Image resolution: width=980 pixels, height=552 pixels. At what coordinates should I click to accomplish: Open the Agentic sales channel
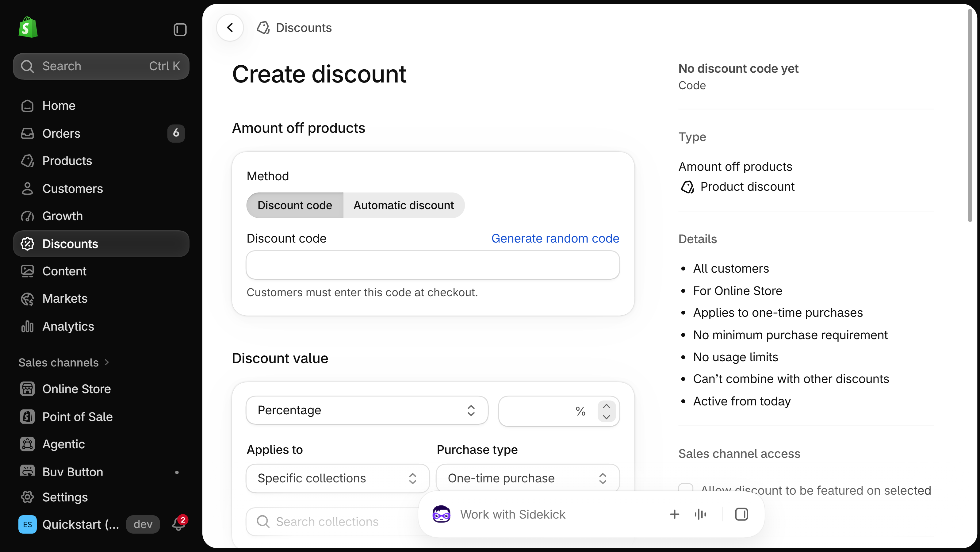pyautogui.click(x=101, y=444)
